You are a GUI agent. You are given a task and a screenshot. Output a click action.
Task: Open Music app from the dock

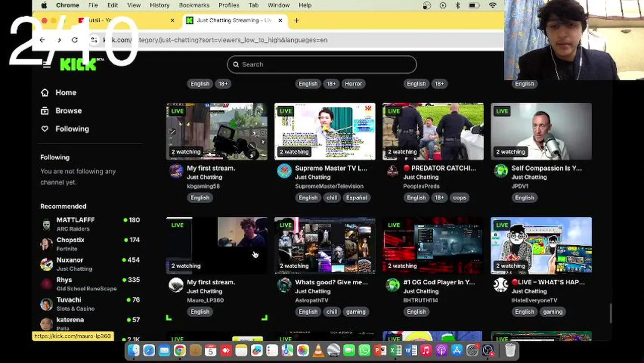(x=426, y=350)
